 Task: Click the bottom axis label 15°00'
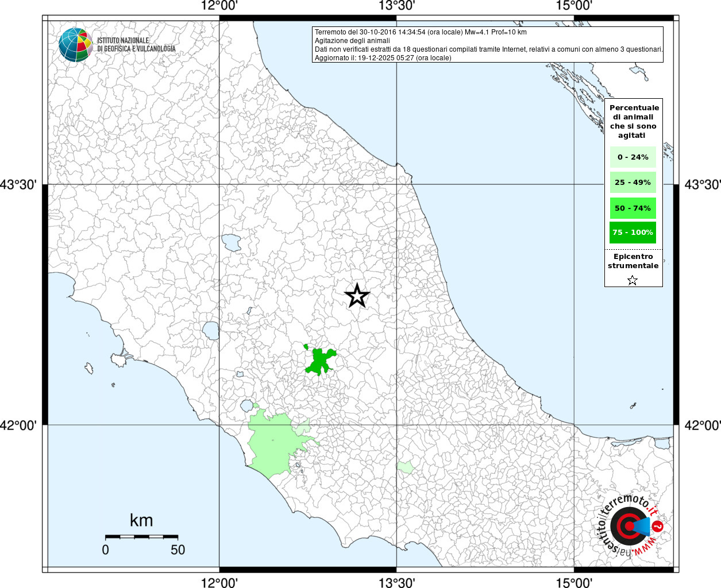574,582
